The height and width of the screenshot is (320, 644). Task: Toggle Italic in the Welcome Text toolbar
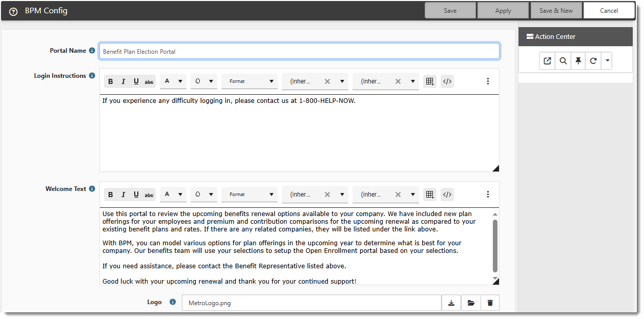click(x=123, y=195)
